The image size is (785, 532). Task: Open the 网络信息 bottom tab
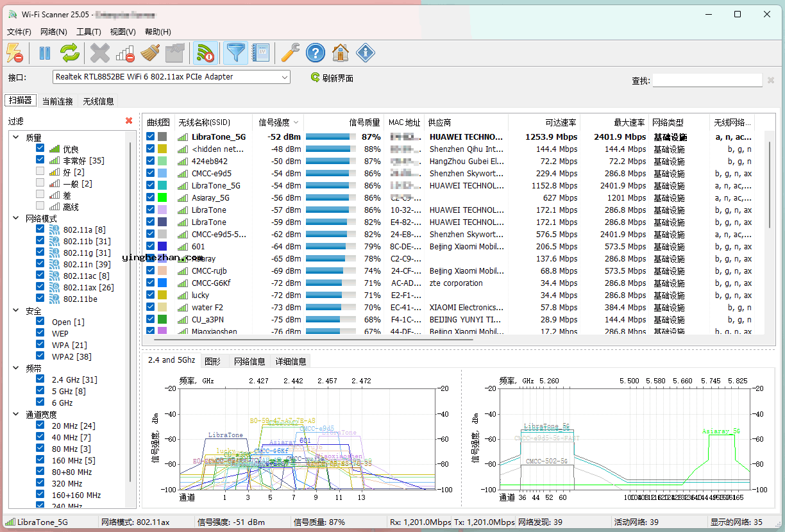(249, 362)
